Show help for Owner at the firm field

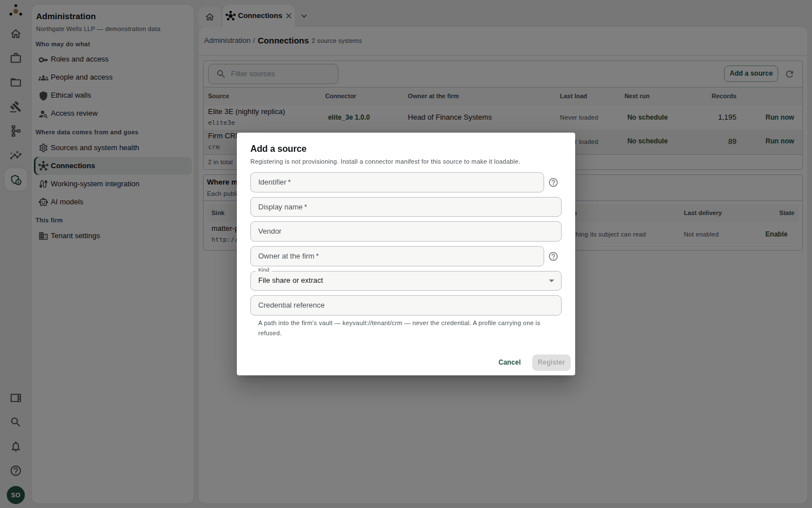(x=553, y=256)
